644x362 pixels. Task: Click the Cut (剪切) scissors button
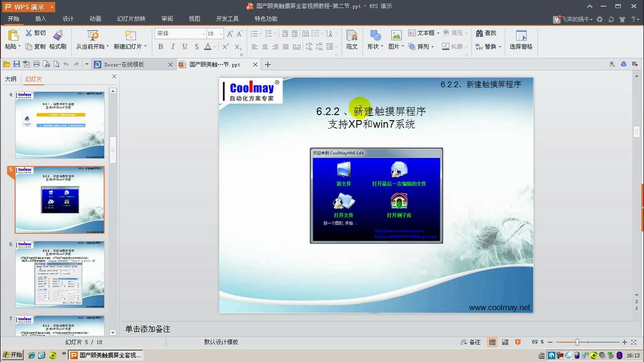pyautogui.click(x=35, y=33)
